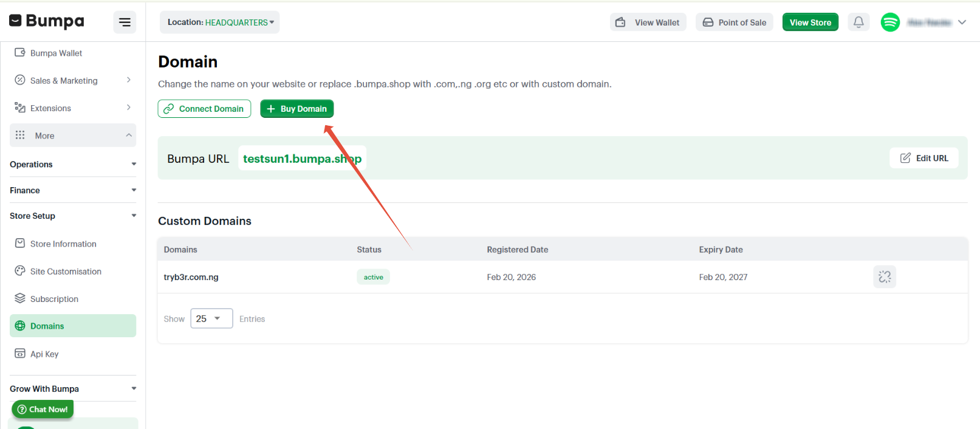
Task: Expand Grow With Bumpa section
Action: (x=73, y=389)
